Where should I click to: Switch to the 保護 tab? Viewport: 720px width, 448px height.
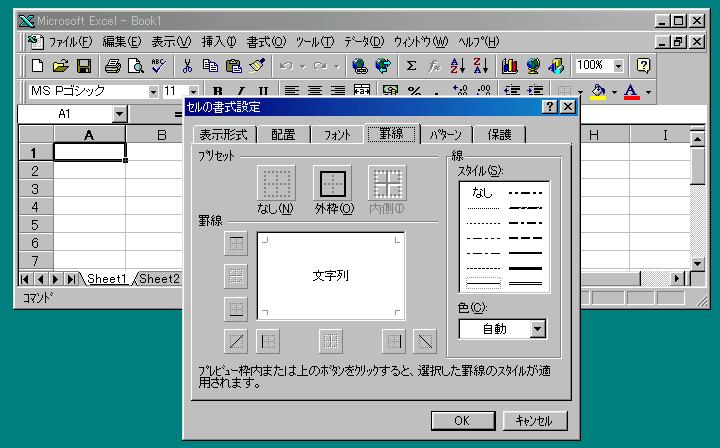click(x=499, y=135)
